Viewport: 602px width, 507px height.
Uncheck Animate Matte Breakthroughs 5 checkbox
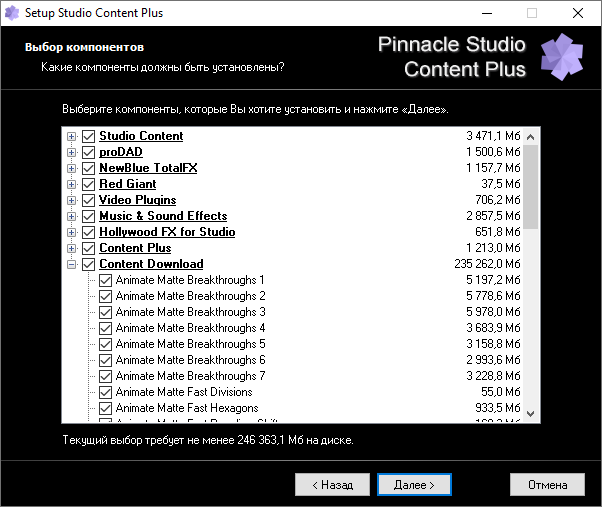click(106, 344)
